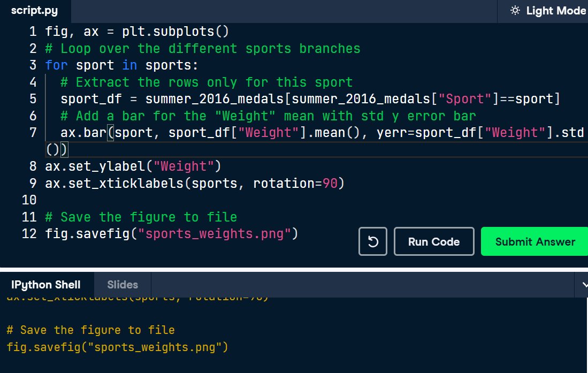588x373 pixels.
Task: Click the ax.set_xticklabels line
Action: coord(195,184)
